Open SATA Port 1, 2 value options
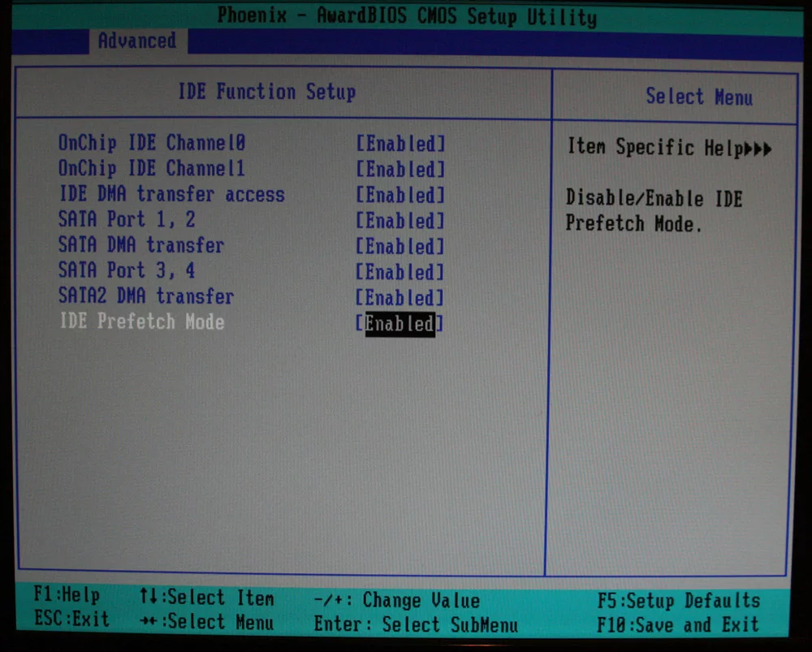The width and height of the screenshot is (812, 652). [400, 221]
